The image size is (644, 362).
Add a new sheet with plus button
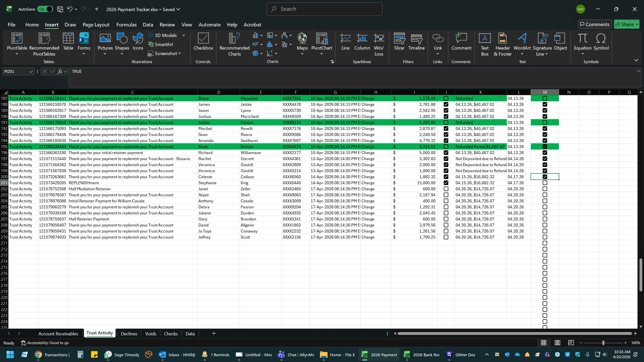click(x=214, y=333)
